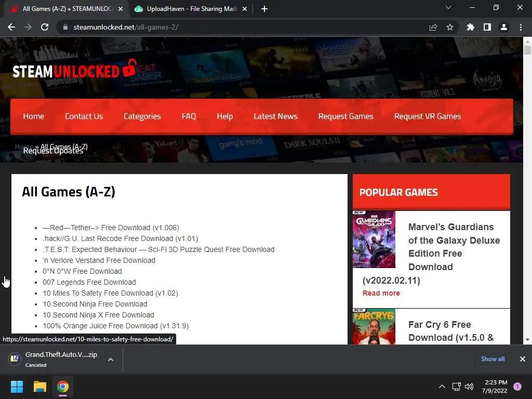The width and height of the screenshot is (532, 399).
Task: Open 10 Miles To Safety download link
Action: (x=110, y=293)
